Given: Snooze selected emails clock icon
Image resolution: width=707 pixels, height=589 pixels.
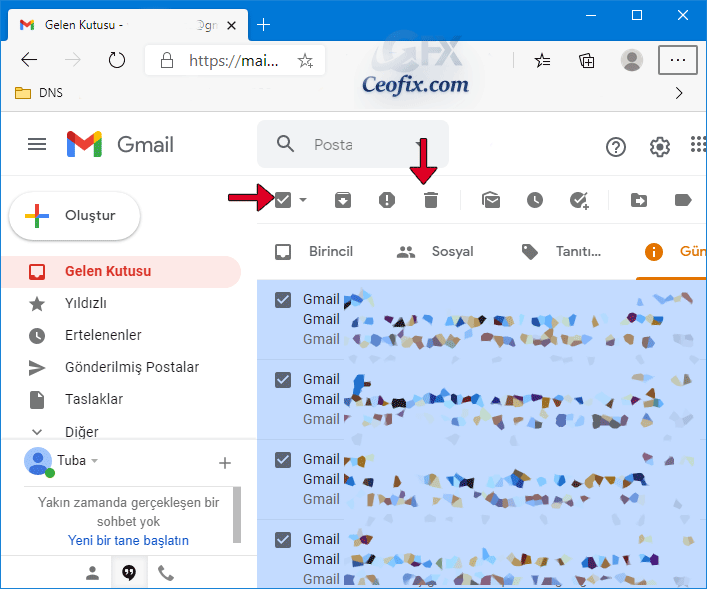Looking at the screenshot, I should [x=535, y=200].
